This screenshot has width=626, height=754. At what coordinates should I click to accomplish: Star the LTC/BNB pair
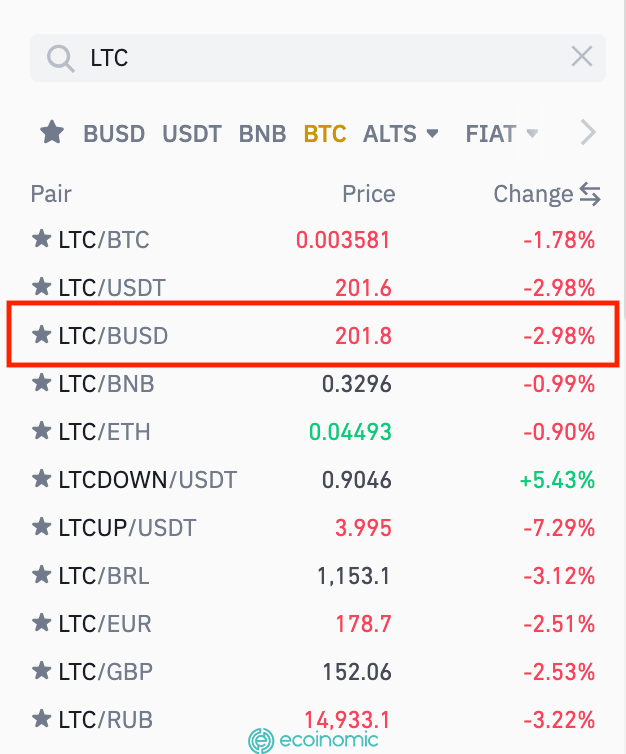pyautogui.click(x=41, y=383)
